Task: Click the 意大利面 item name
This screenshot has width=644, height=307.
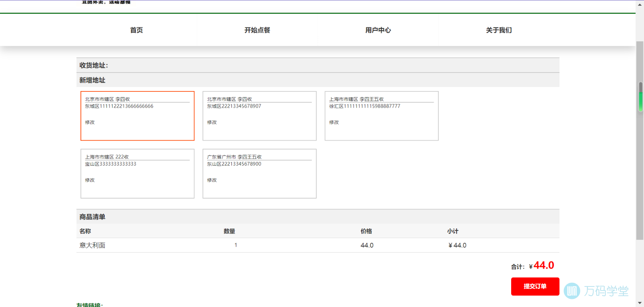Action: pos(92,245)
